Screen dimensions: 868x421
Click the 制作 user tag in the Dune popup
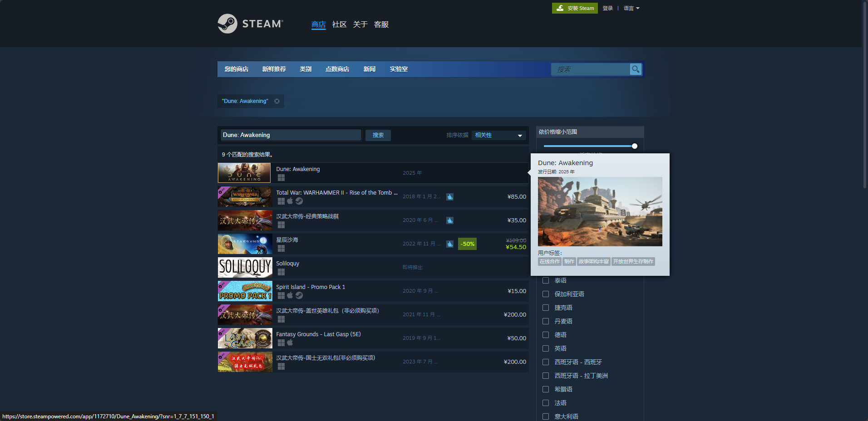pyautogui.click(x=569, y=261)
